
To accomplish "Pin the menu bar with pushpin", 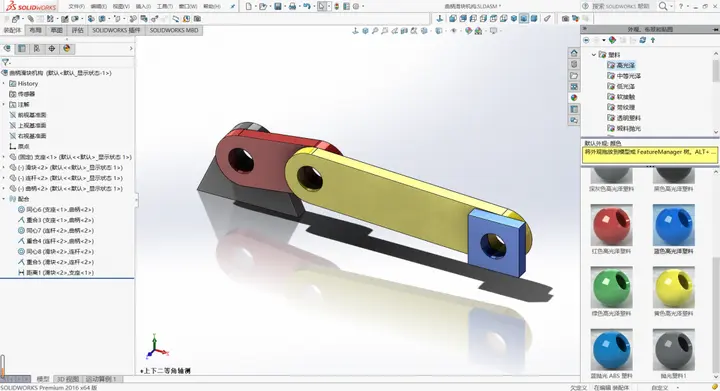I will tap(233, 6).
